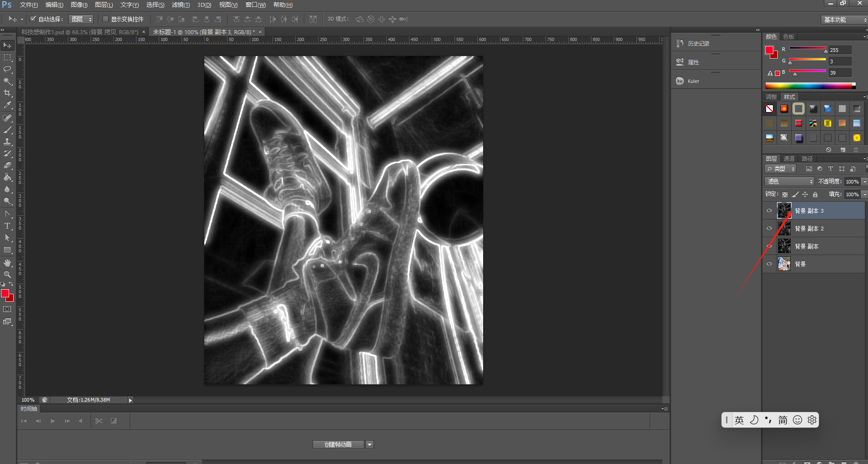Open the layer filter 类型 dropdown

click(x=781, y=168)
